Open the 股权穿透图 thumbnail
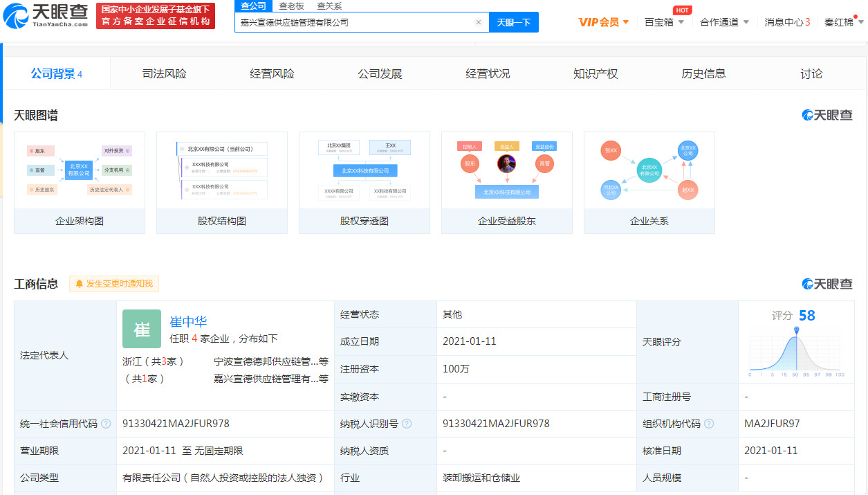This screenshot has height=495, width=868. click(364, 183)
